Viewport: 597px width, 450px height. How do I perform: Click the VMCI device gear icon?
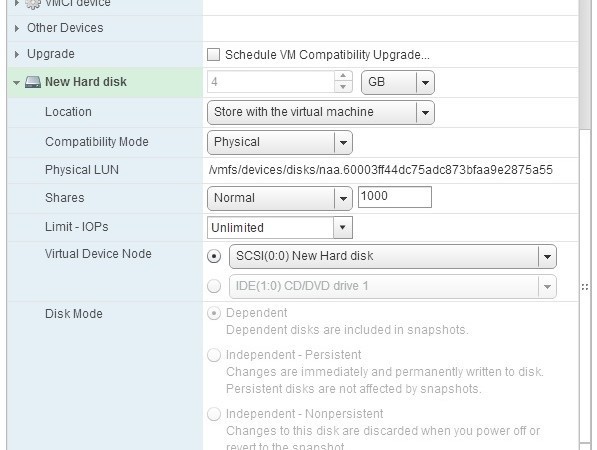click(x=33, y=4)
